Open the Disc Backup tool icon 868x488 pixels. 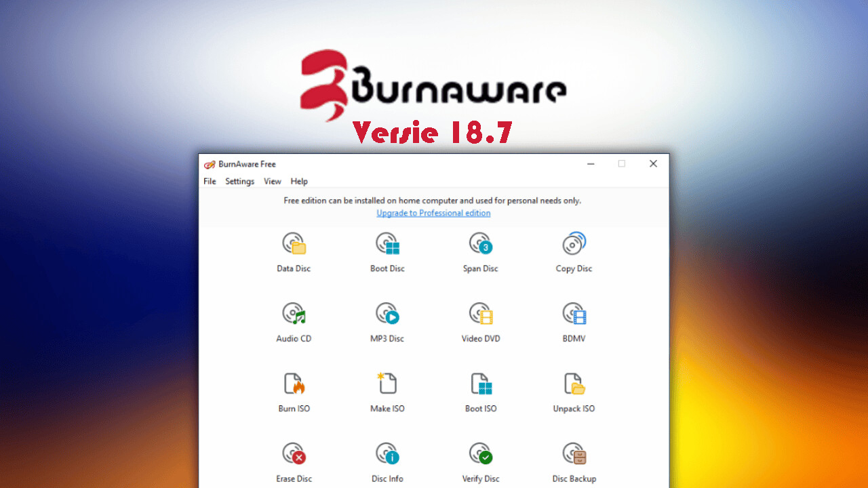click(x=574, y=453)
